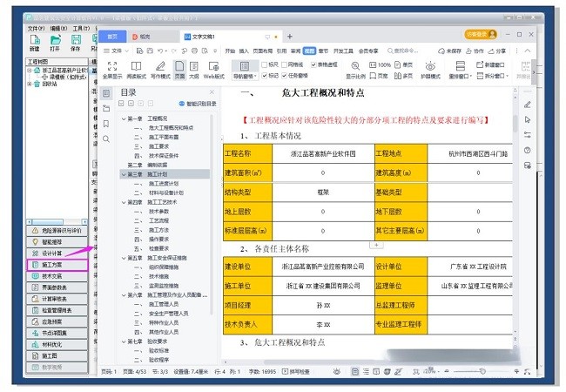Click the 拼写检查 spell check status icon
Image resolution: width=566 pixels, height=392 pixels.
pos(285,371)
